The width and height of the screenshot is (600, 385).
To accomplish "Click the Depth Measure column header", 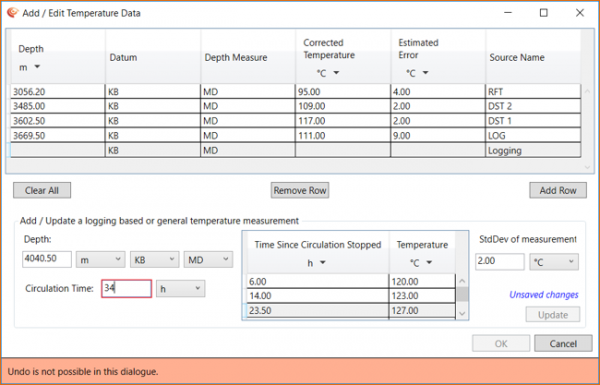I will pos(248,57).
